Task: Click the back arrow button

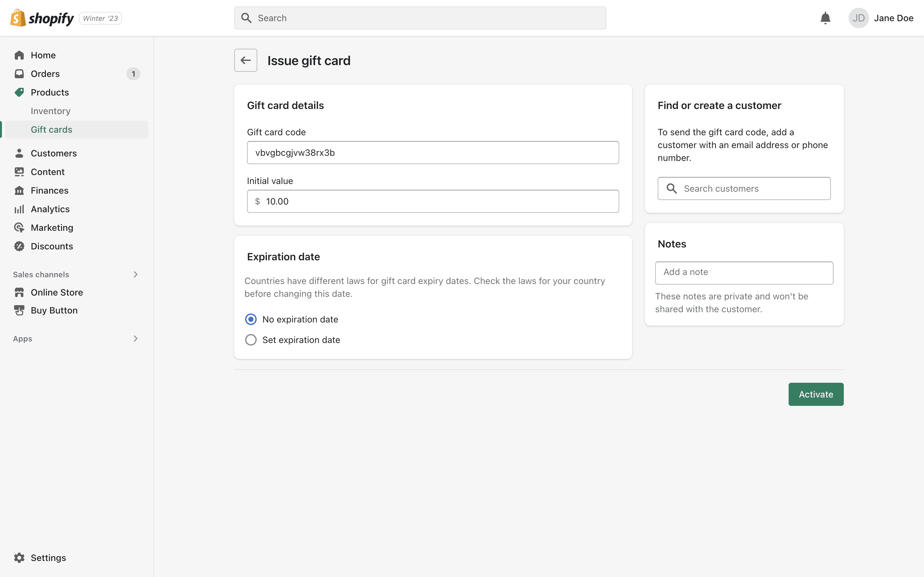Action: click(245, 60)
